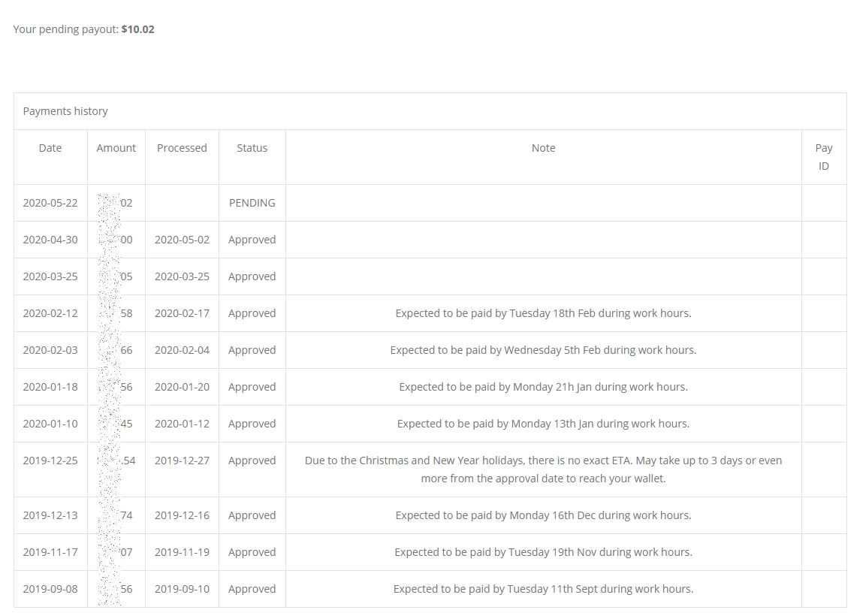This screenshot has width=866, height=616.
Task: Click the Approved status in 2020-03-25 row
Action: [252, 276]
